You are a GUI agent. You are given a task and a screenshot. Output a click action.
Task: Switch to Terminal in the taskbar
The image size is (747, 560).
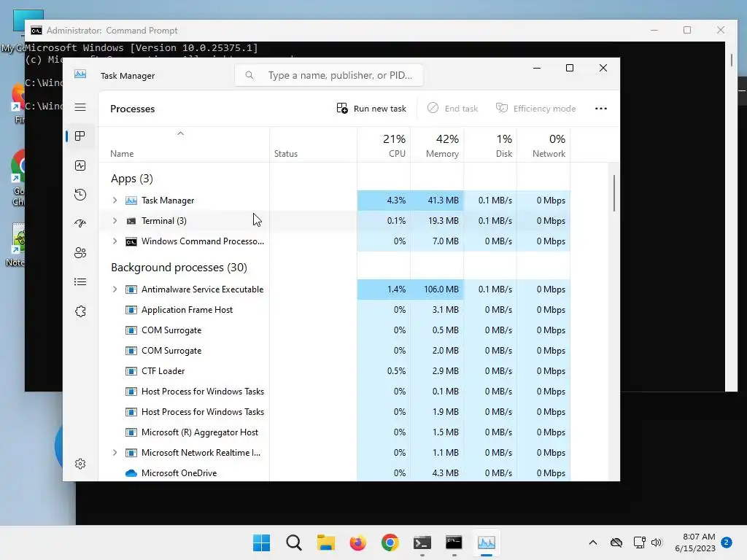(422, 542)
